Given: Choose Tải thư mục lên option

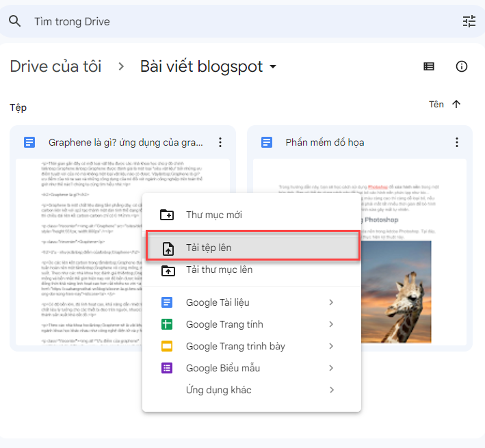Looking at the screenshot, I should (x=219, y=269).
